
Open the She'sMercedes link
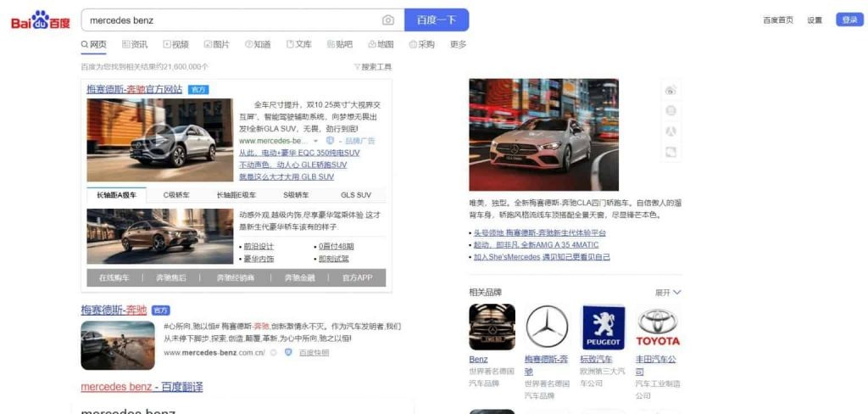click(542, 256)
